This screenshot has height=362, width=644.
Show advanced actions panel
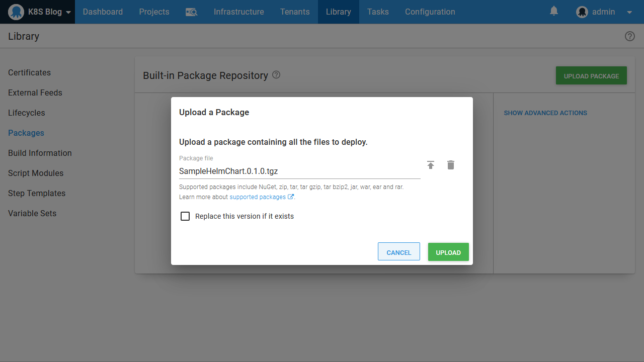[545, 113]
